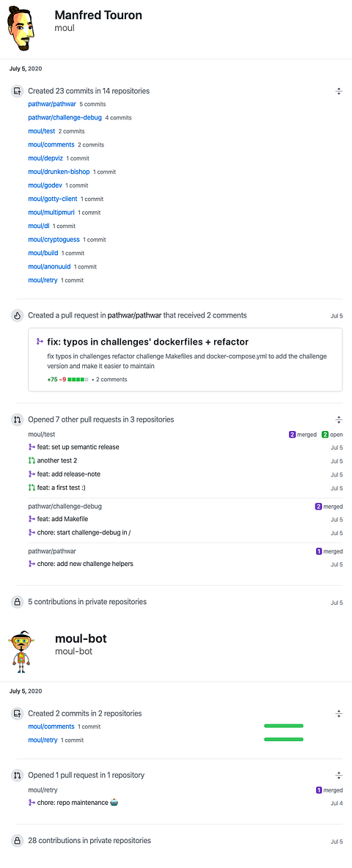Click the pull request icon beside 'Opened 7 other pull requests'

[x=17, y=419]
